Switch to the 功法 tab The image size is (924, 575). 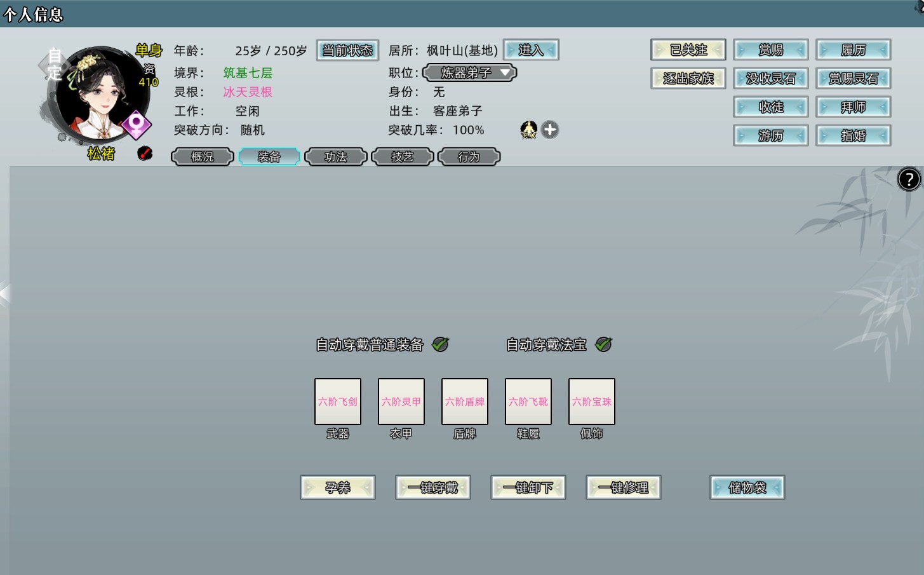click(x=336, y=157)
